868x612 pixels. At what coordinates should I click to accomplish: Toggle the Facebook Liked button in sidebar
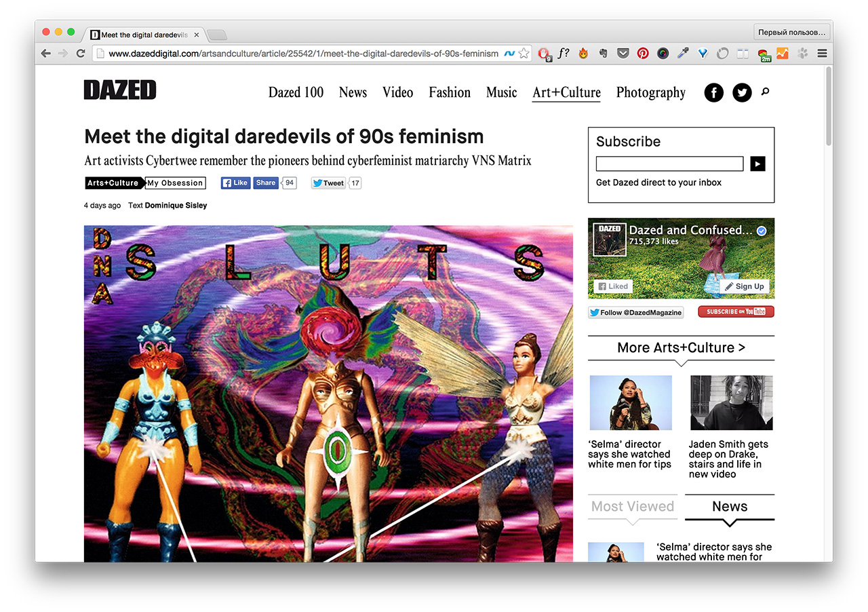pyautogui.click(x=612, y=286)
